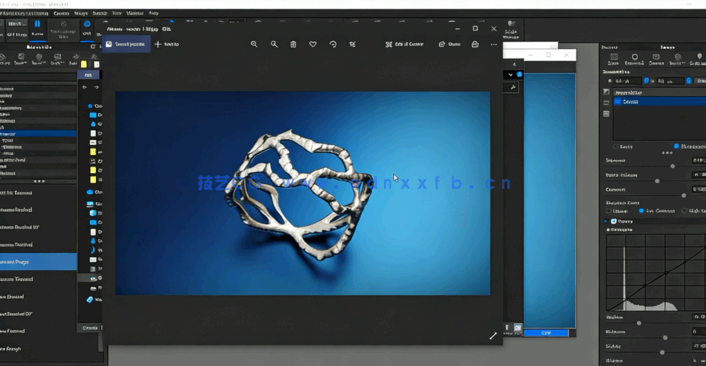The width and height of the screenshot is (706, 366).
Task: Click the first slider handle beneath the curve graph
Action: [x=639, y=323]
